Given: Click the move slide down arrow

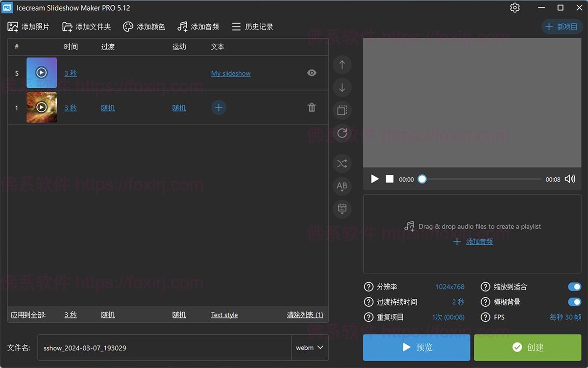Looking at the screenshot, I should pos(342,88).
